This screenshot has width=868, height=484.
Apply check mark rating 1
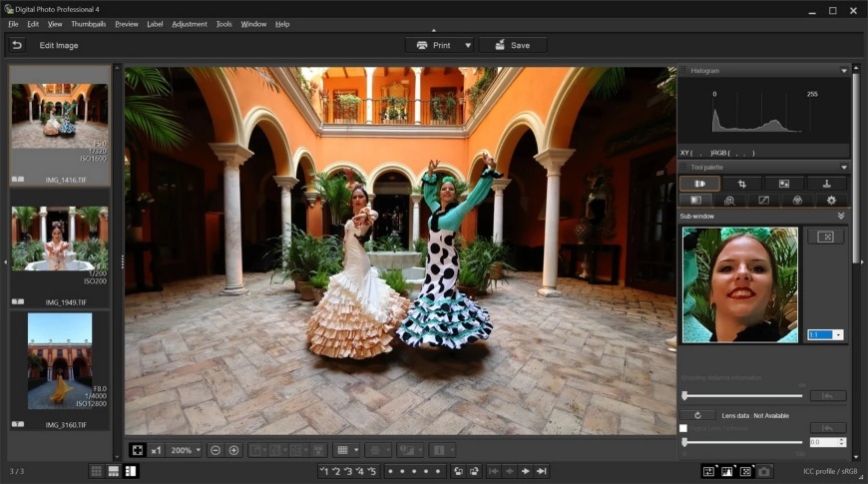[x=324, y=471]
